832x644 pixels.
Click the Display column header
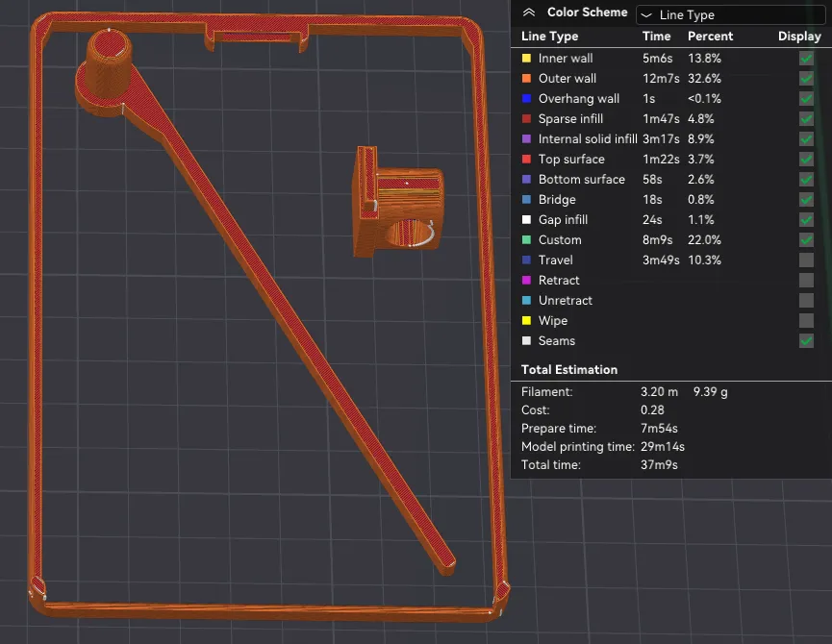799,36
